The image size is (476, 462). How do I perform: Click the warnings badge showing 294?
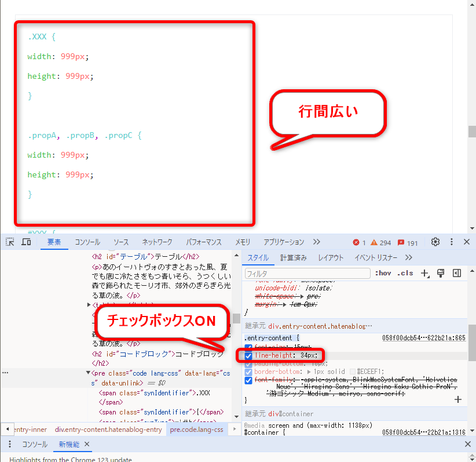coord(380,242)
